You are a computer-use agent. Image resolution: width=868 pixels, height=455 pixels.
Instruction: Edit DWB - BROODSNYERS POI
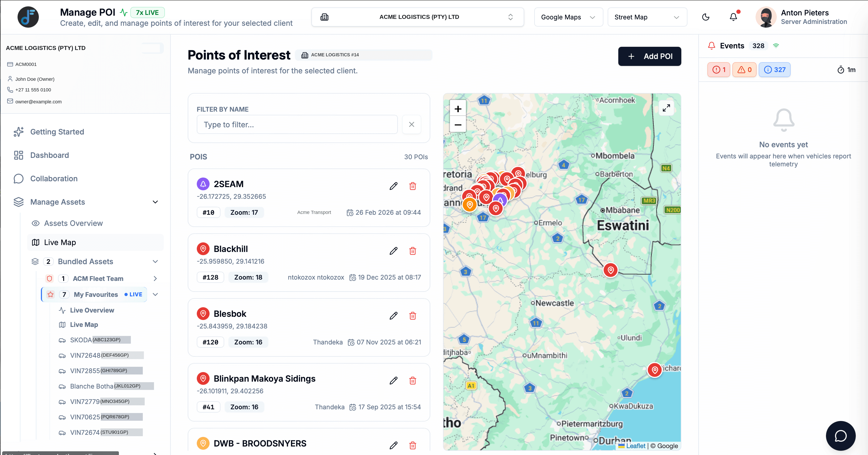(x=393, y=445)
